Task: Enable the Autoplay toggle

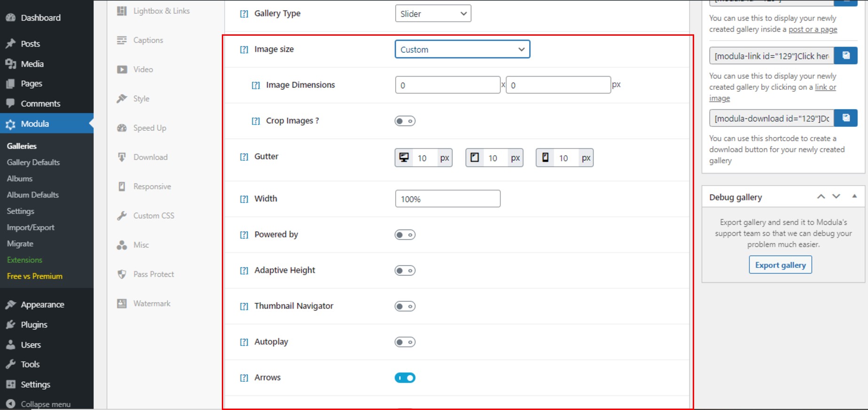Action: 405,342
